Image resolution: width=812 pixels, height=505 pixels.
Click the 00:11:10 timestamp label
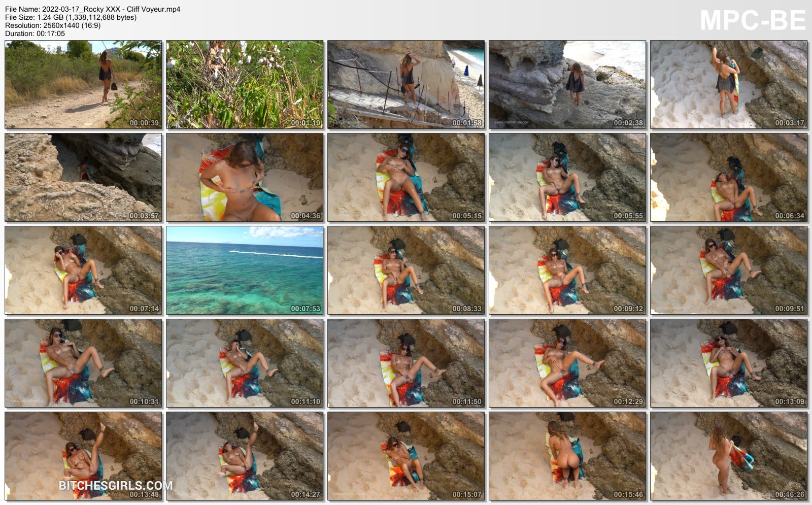click(305, 401)
